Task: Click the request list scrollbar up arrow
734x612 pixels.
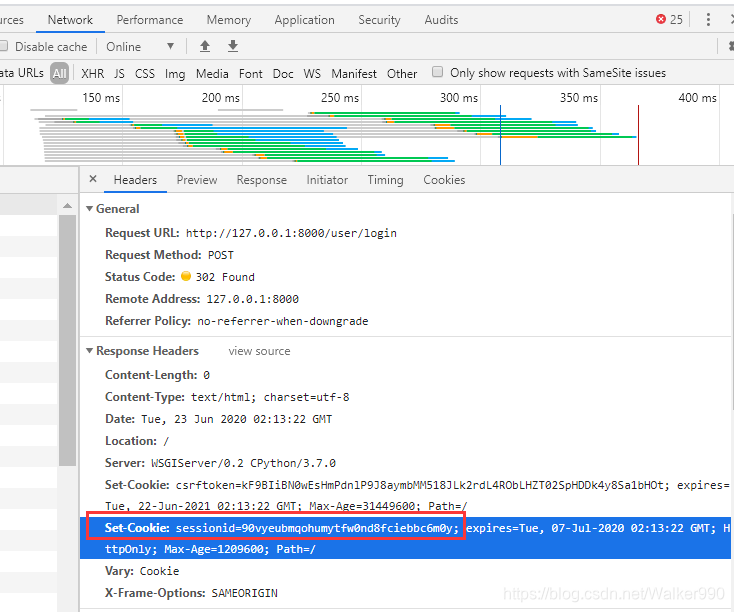Action: pyautogui.click(x=67, y=206)
